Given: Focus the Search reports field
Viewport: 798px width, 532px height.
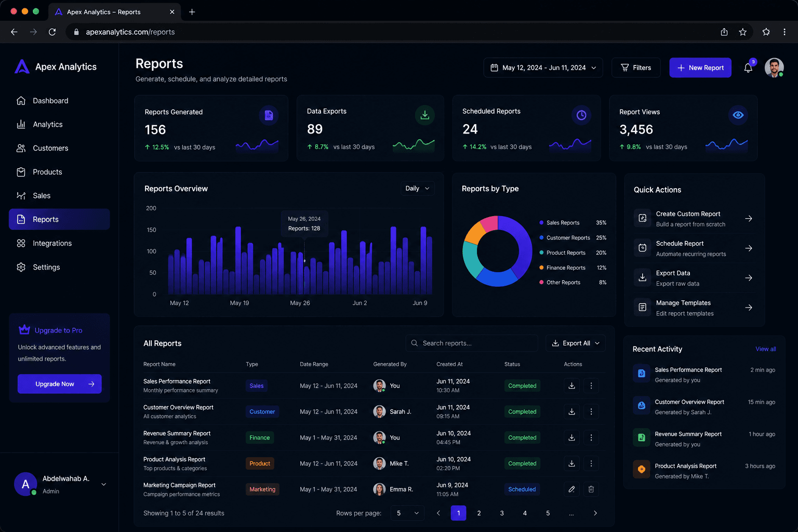Looking at the screenshot, I should pos(472,343).
